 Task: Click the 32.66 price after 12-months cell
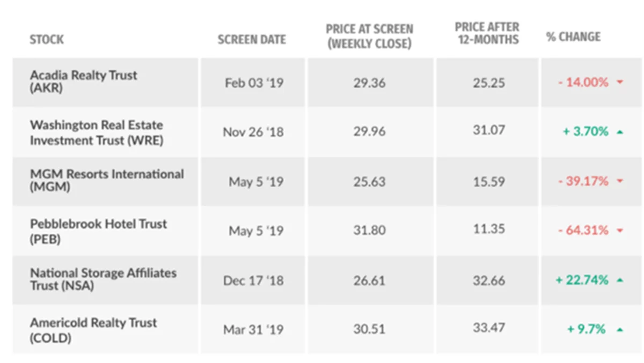[x=488, y=280]
